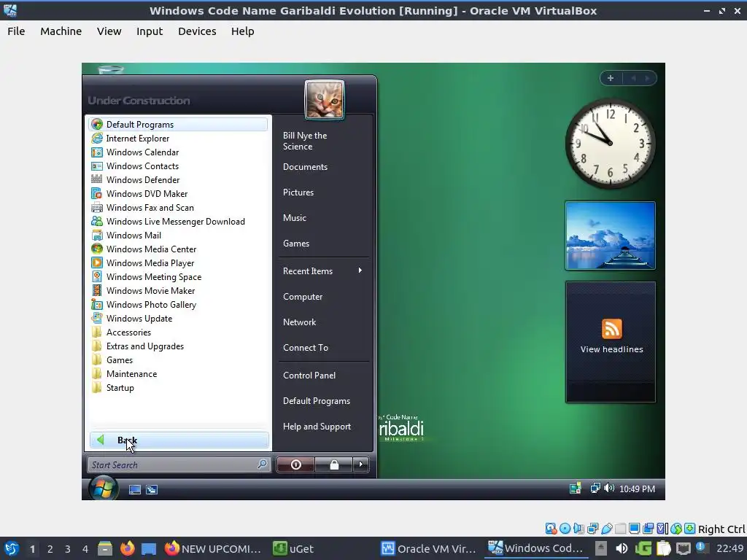Screen dimensions: 747x560
Task: Open VirtualBox Machine menu
Action: tap(61, 31)
